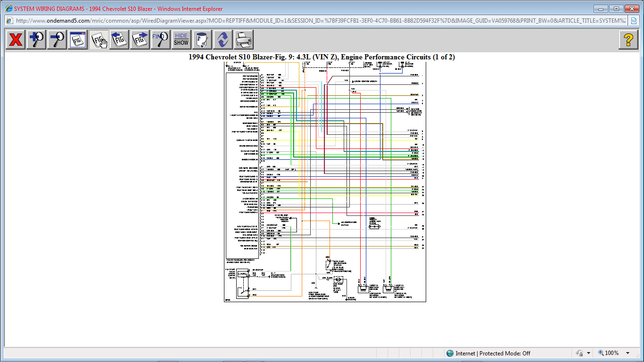Click the paint bucket color tool
The width and height of the screenshot is (644, 362).
click(x=202, y=40)
